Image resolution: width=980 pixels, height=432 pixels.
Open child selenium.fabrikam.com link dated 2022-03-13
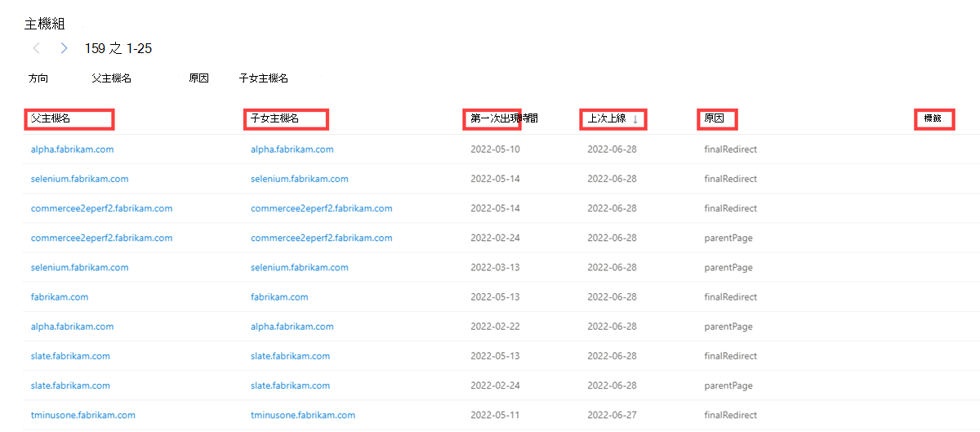[x=300, y=267]
